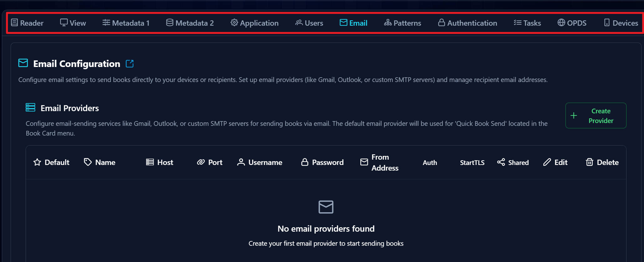Click the Create Provider button
Viewport: 644px width, 262px height.
click(x=596, y=116)
